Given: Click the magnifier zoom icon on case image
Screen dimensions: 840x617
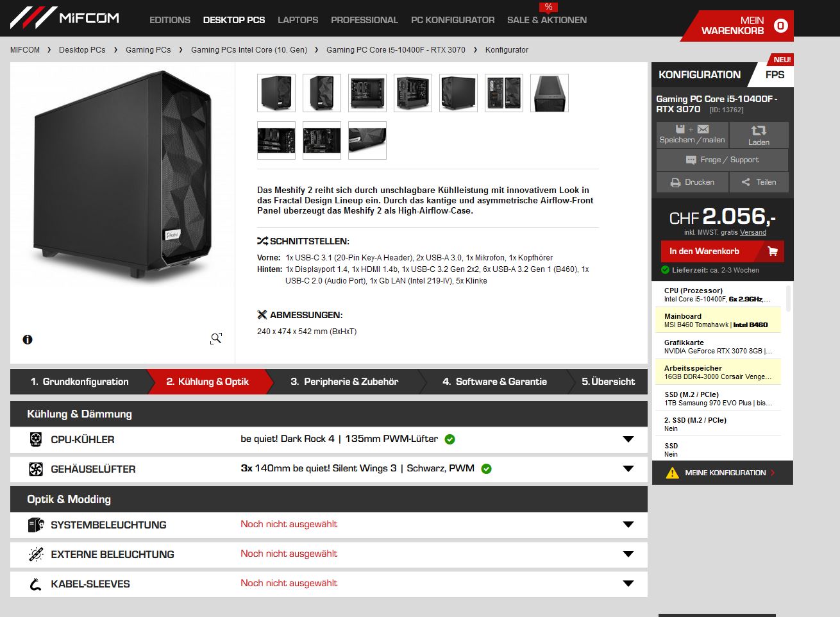Looking at the screenshot, I should click(216, 339).
